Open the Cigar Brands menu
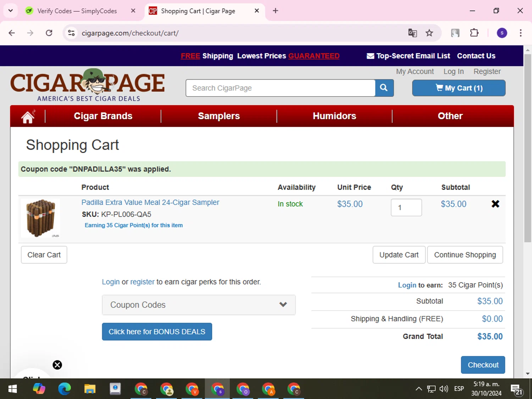 point(103,116)
